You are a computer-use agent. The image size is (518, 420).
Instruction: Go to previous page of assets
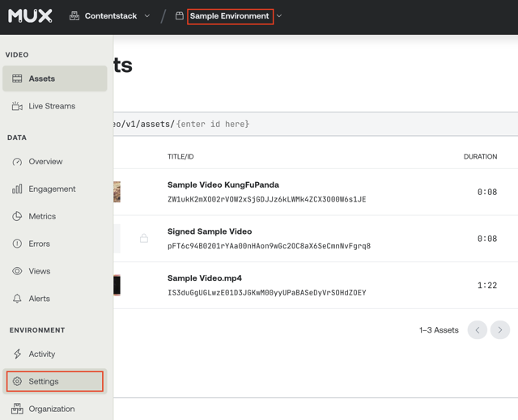tap(478, 330)
